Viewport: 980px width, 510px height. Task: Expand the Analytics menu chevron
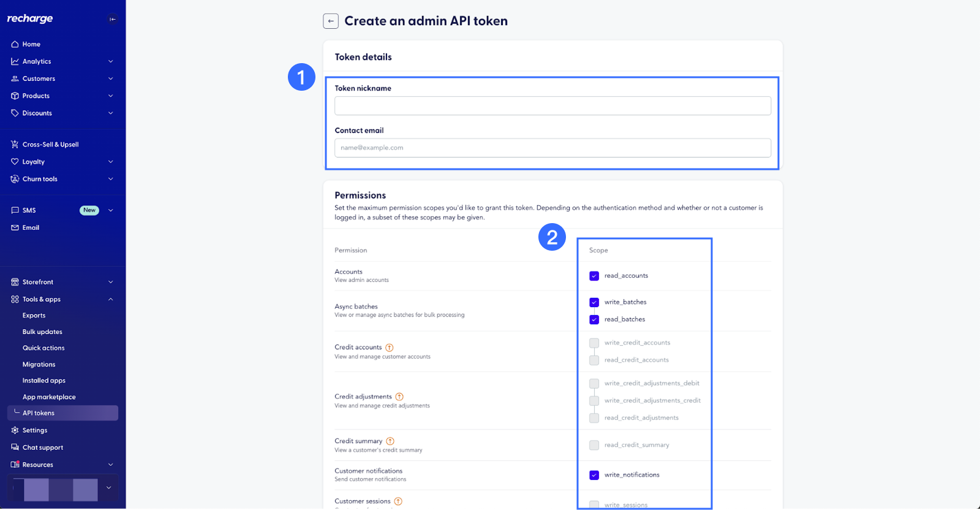pyautogui.click(x=111, y=61)
